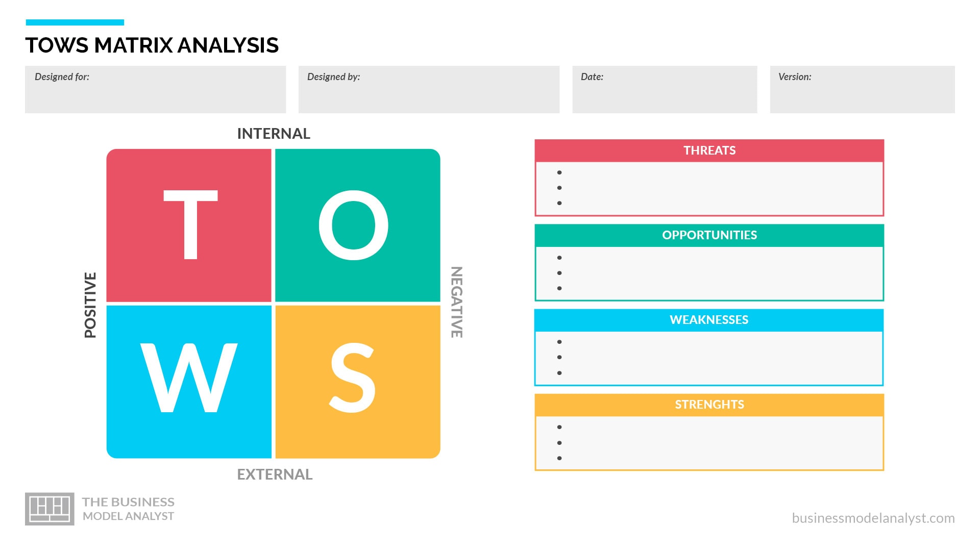
Task: Click the Version field box
Action: [862, 90]
